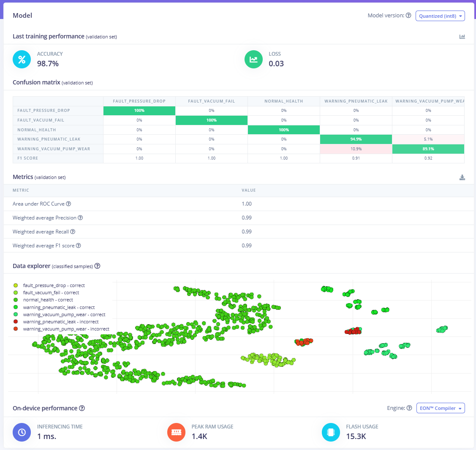Click the Flash usage chip icon
The height and width of the screenshot is (450, 476).
pos(331,432)
